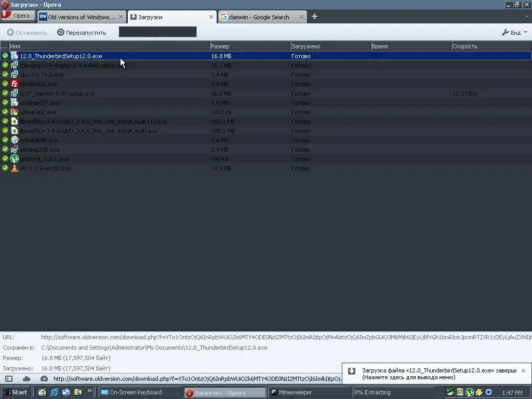The width and height of the screenshot is (532, 399).
Task: Click the status column header with dots
Action: tap(4, 46)
